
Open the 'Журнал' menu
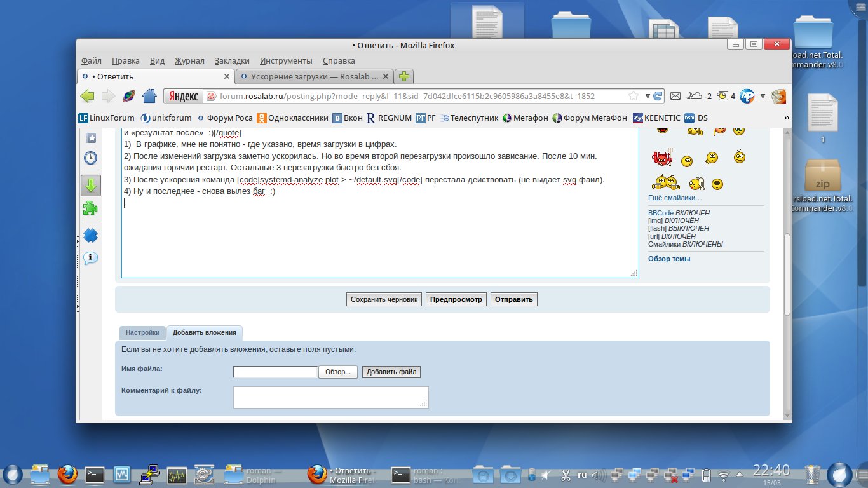tap(189, 61)
